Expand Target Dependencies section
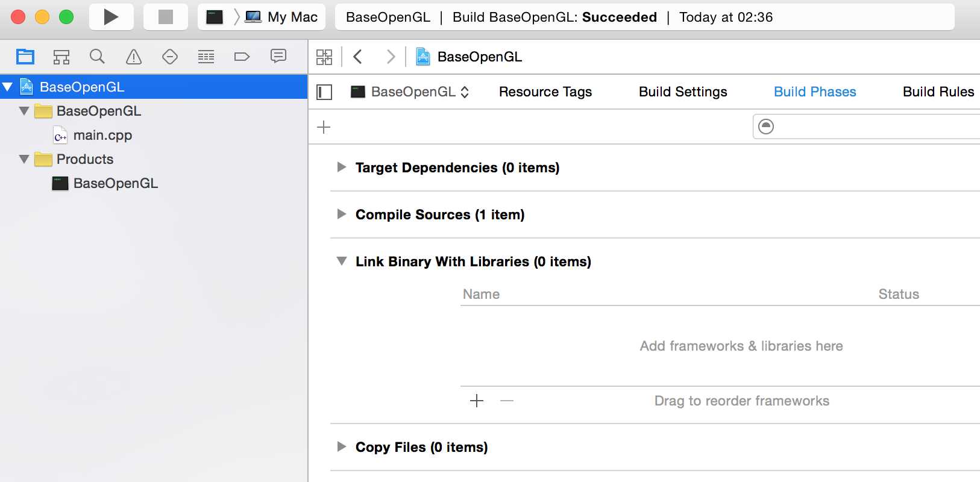The image size is (980, 482). coord(341,167)
